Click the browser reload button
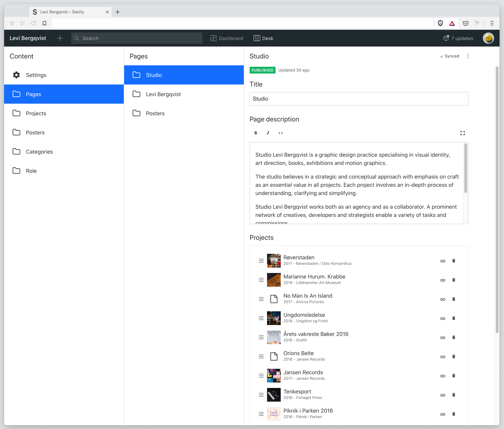Screen dimensions: 504x429 point(34,23)
